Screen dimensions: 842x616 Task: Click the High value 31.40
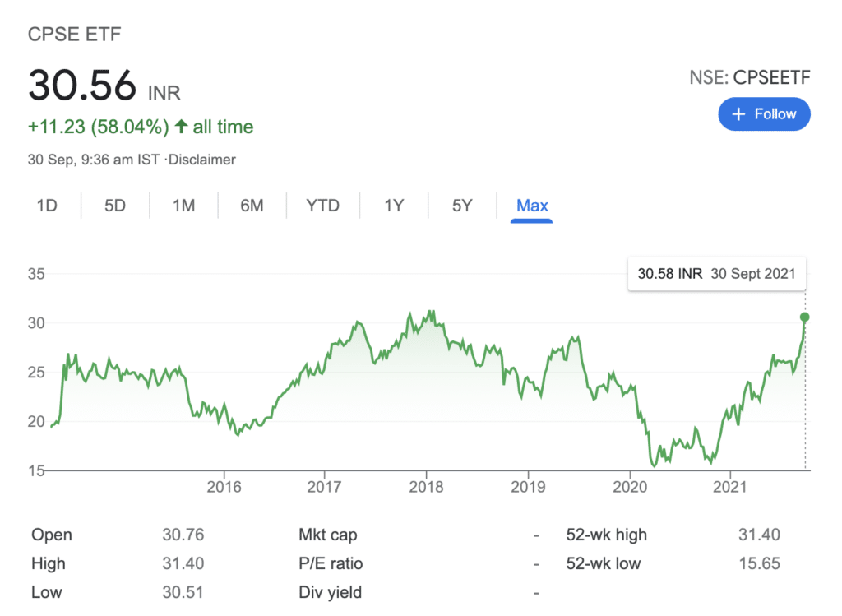pos(183,563)
